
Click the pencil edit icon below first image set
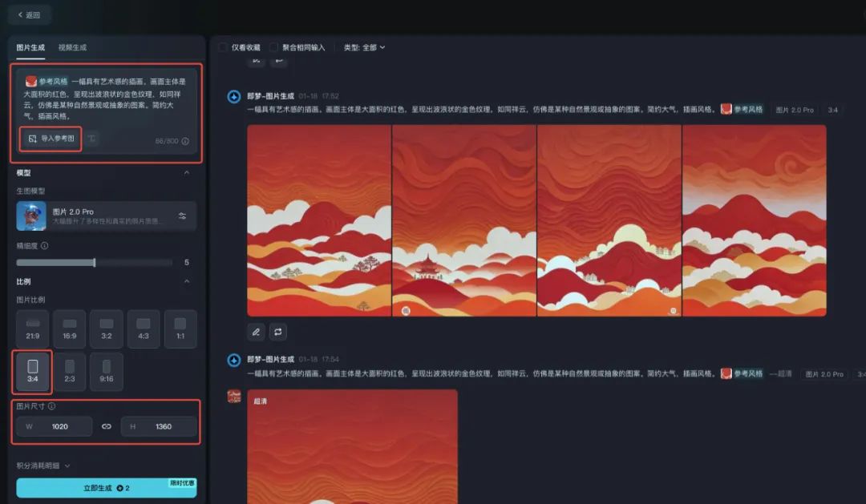click(x=256, y=331)
